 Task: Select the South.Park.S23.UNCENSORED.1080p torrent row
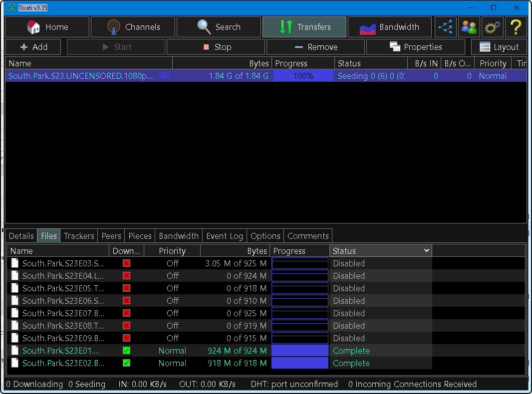266,76
